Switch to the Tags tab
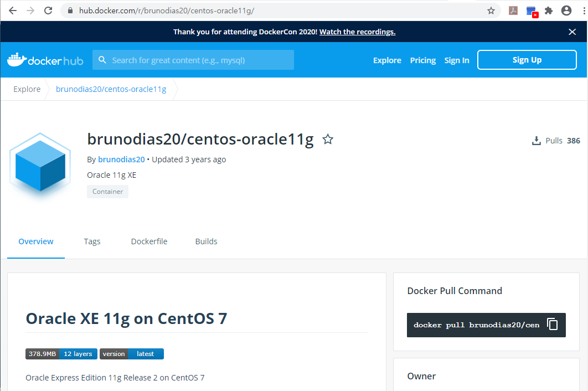The image size is (588, 391). coord(92,241)
